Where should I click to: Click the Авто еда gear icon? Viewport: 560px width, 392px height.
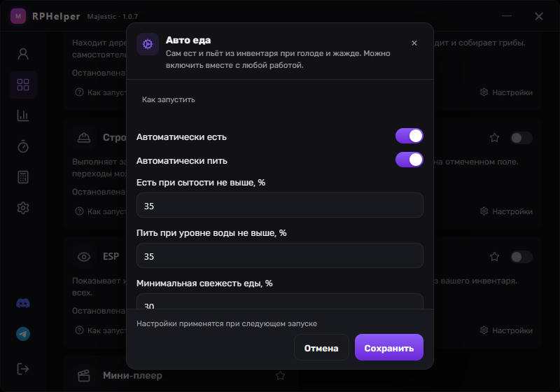pyautogui.click(x=148, y=44)
